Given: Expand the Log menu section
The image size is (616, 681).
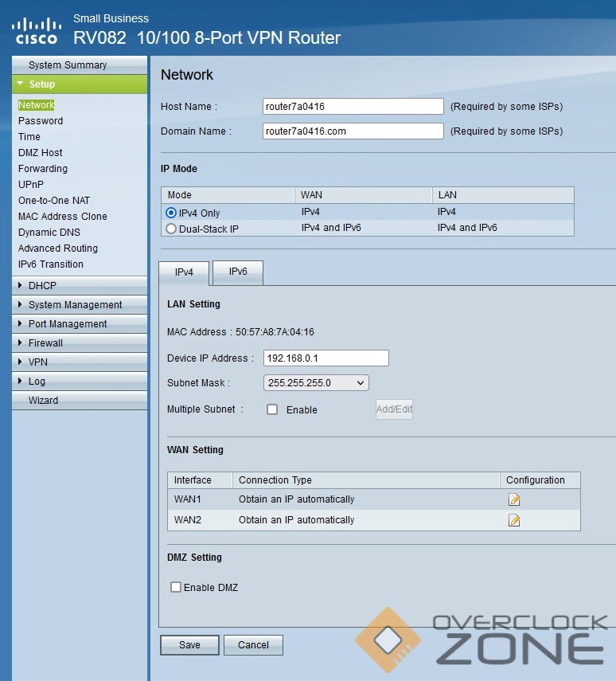Looking at the screenshot, I should coord(80,381).
